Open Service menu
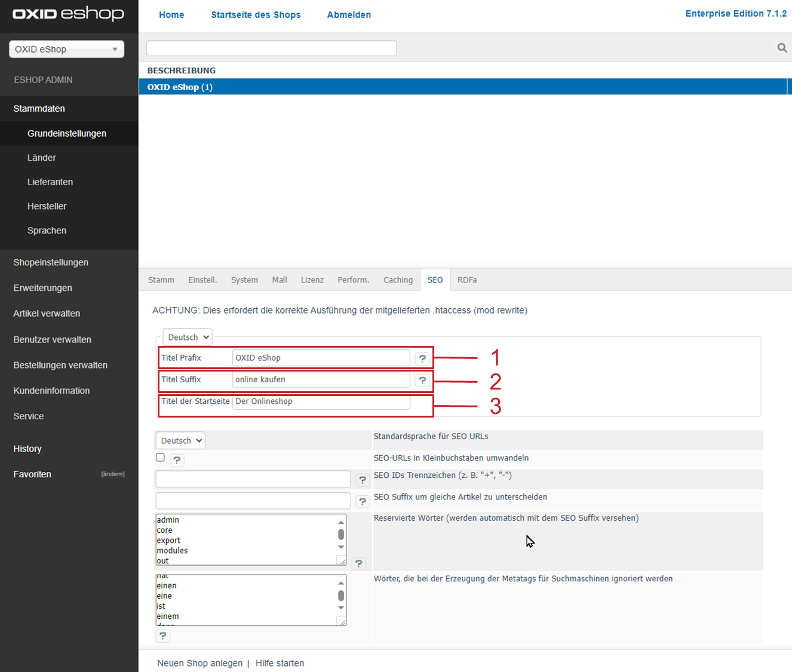Screen dimensions: 792x672 click(x=29, y=416)
